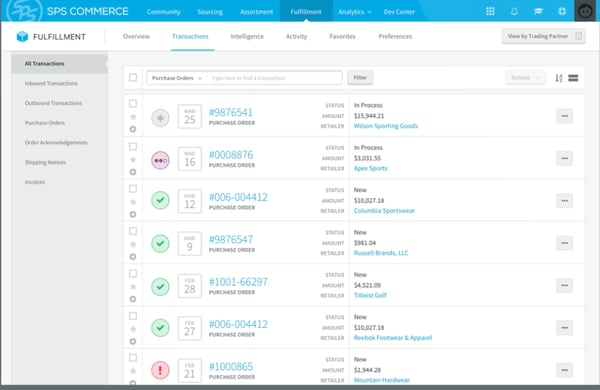This screenshot has width=600, height=390.
Task: Open the notifications bell
Action: click(x=514, y=11)
